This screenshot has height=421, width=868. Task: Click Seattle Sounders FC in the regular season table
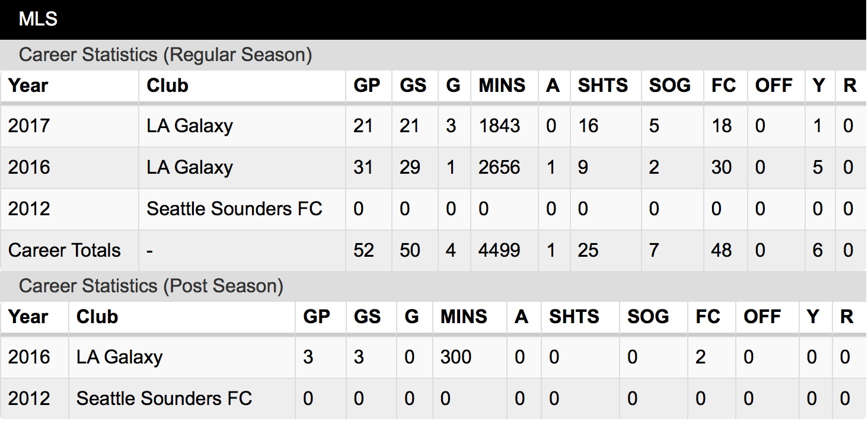tap(234, 209)
